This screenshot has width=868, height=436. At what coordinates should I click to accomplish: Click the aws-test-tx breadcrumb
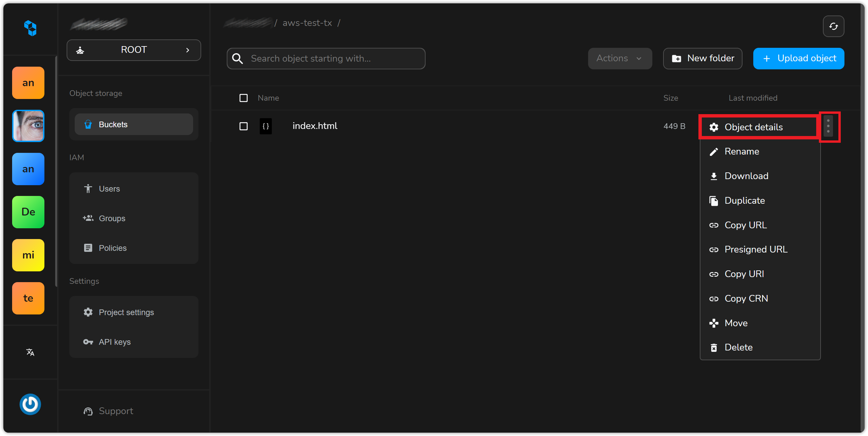click(x=307, y=23)
